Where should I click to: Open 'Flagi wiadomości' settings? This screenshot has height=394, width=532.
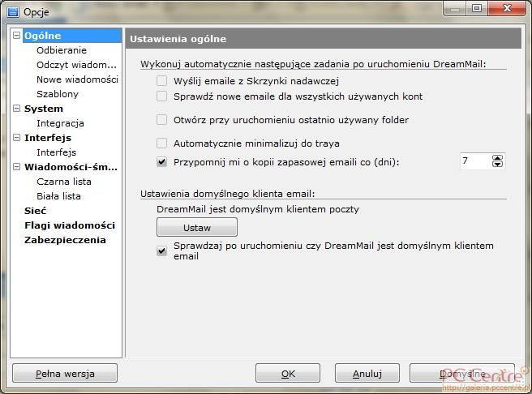[70, 225]
